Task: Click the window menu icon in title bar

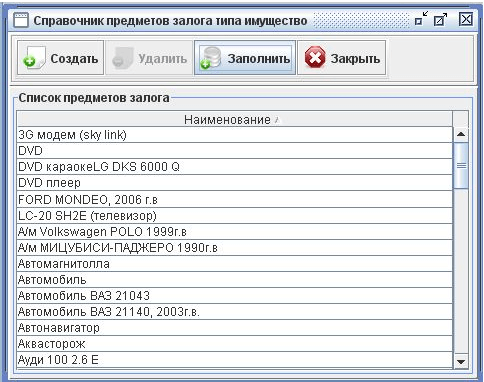Action: coord(20,20)
